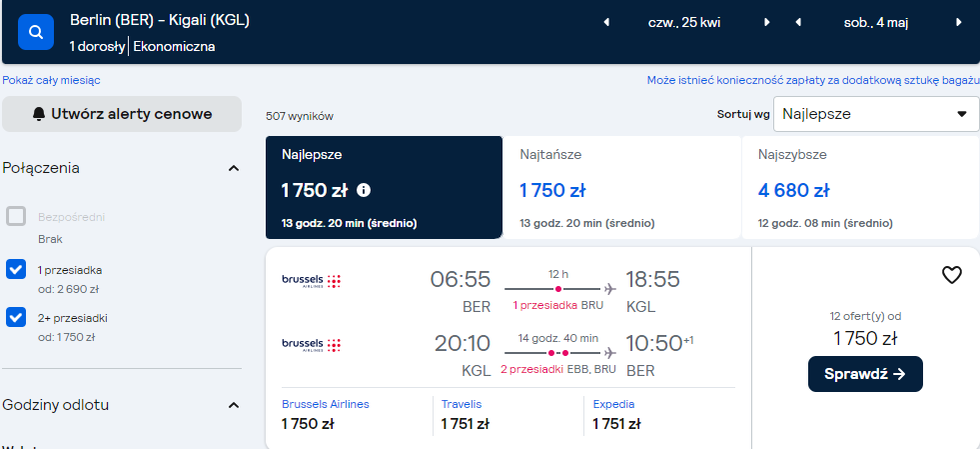
Task: Open the Sortuj wg Najlepsze dropdown
Action: (x=876, y=114)
